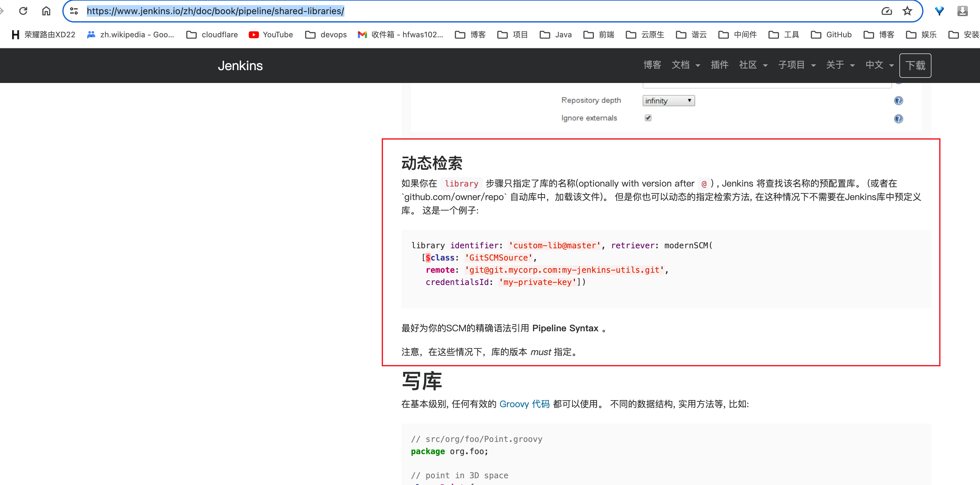The width and height of the screenshot is (980, 485).
Task: Follow the Groovy 代码 link
Action: tap(524, 404)
